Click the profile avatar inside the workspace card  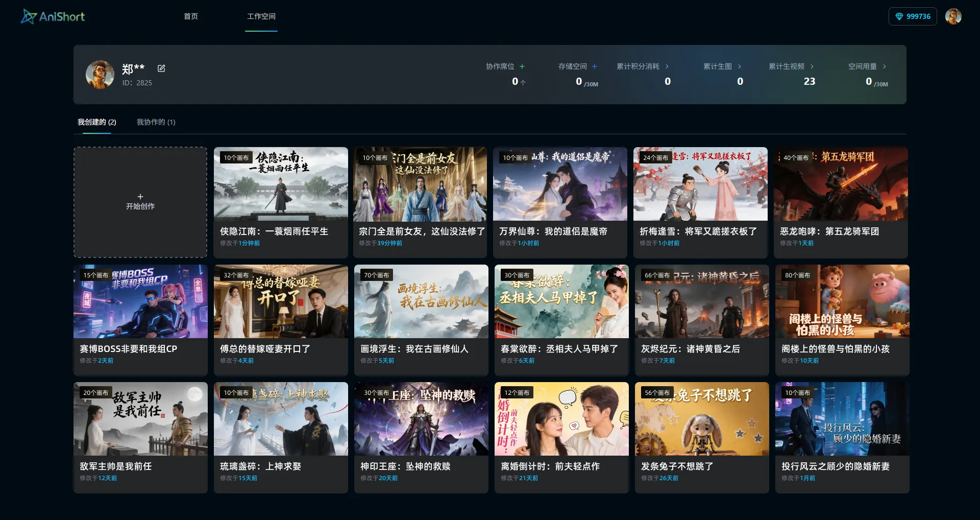click(x=100, y=75)
